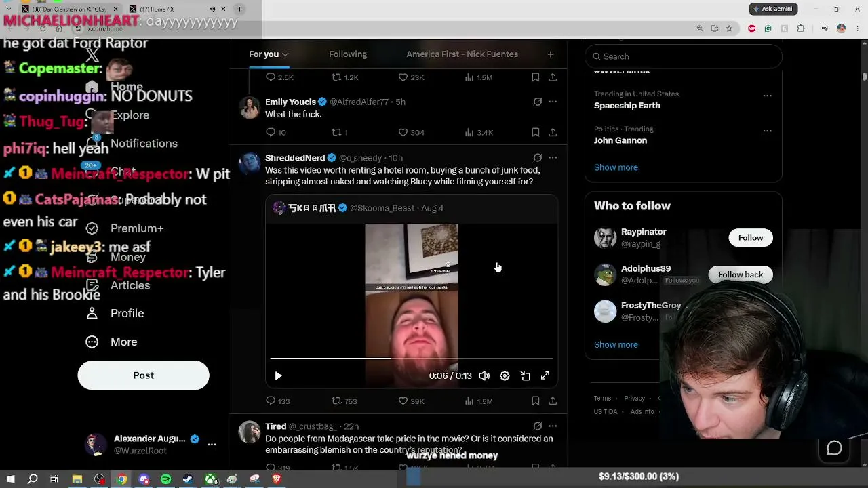The height and width of the screenshot is (488, 868).
Task: Open more options on Emily Youcis's tweet
Action: click(x=553, y=102)
